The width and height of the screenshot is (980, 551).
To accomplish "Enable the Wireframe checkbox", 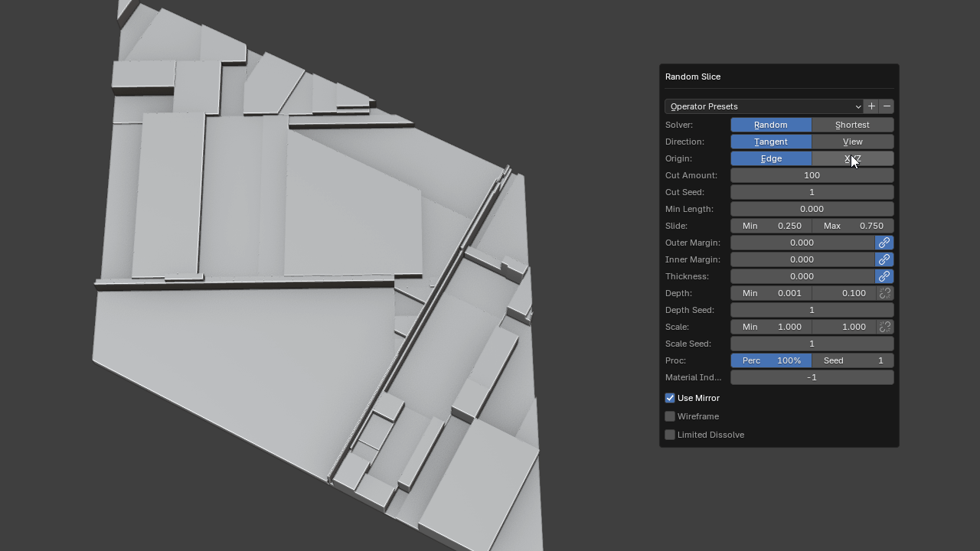I will click(x=670, y=416).
